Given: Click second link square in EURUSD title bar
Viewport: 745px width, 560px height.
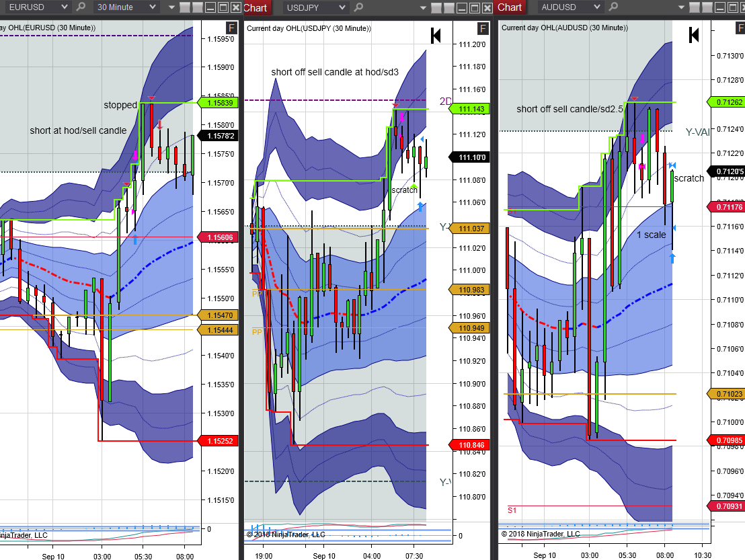Looking at the screenshot, I should point(197,7).
